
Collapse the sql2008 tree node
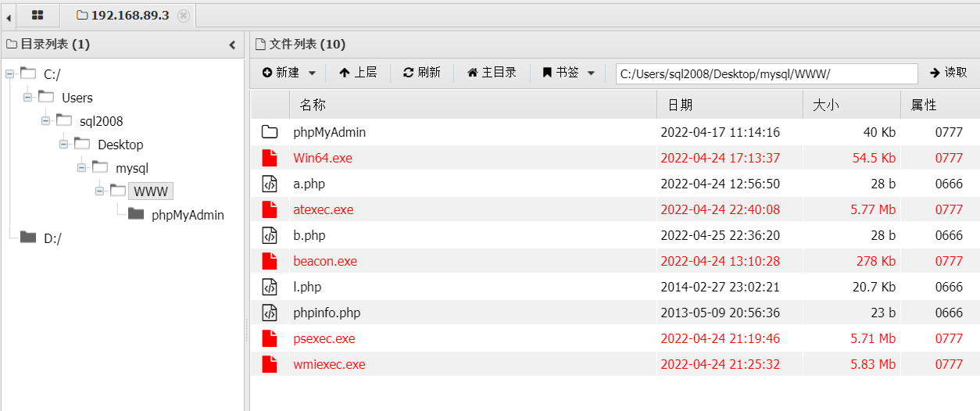pos(46,121)
